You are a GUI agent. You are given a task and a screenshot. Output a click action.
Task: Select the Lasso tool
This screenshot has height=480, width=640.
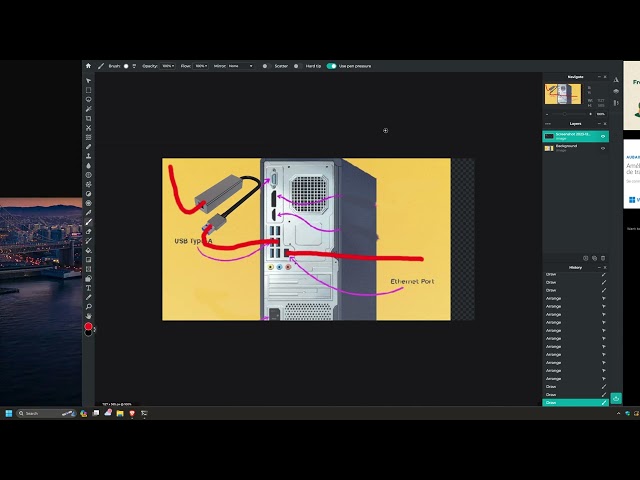pyautogui.click(x=88, y=99)
